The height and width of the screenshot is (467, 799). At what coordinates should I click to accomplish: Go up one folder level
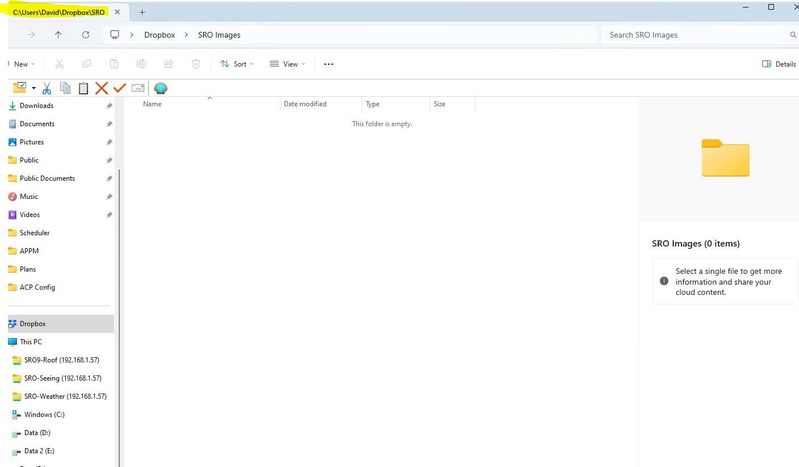pyautogui.click(x=58, y=35)
